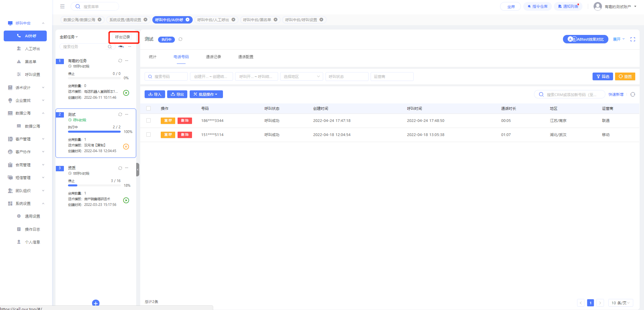Click the 搜索号码 input field
Viewport: 644px width, 310px height.
166,77
